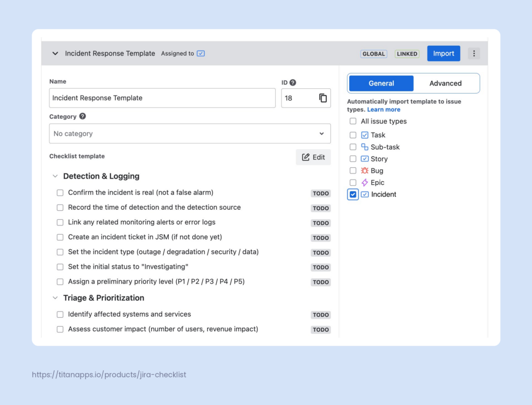Collapse the Detection & Logging section

55,176
